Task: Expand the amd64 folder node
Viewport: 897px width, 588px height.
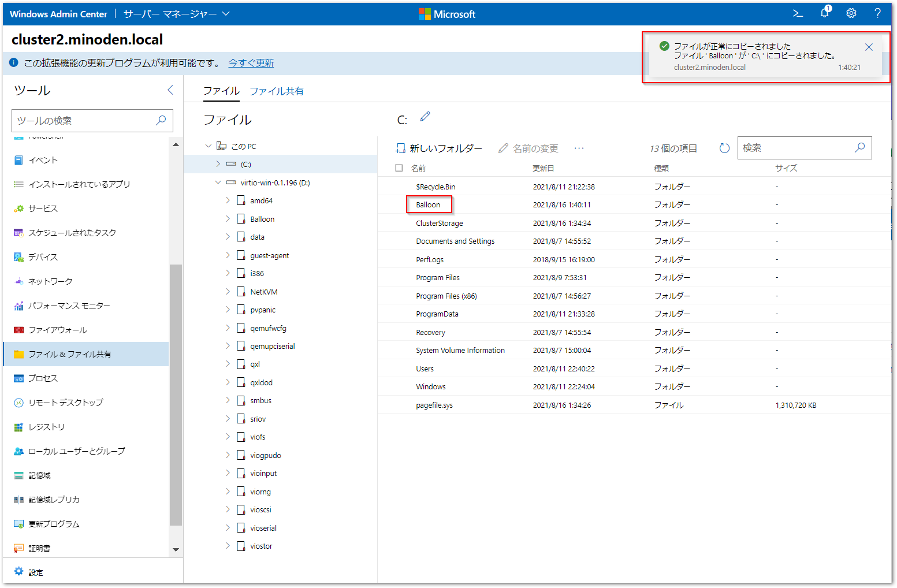Action: 228,200
